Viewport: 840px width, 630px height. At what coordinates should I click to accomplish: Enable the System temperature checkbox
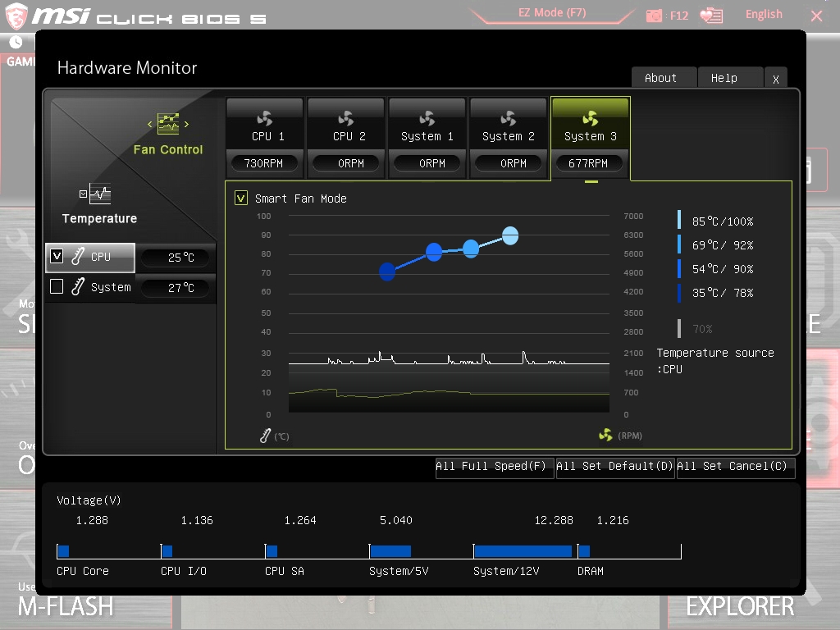57,287
